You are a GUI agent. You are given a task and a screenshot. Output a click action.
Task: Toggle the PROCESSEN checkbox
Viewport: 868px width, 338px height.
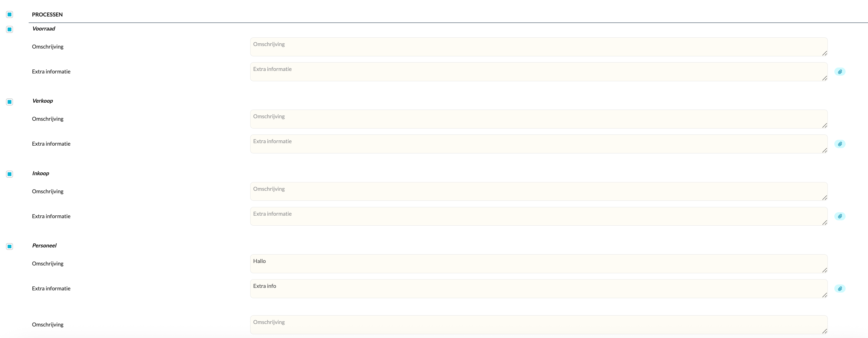[x=9, y=15]
